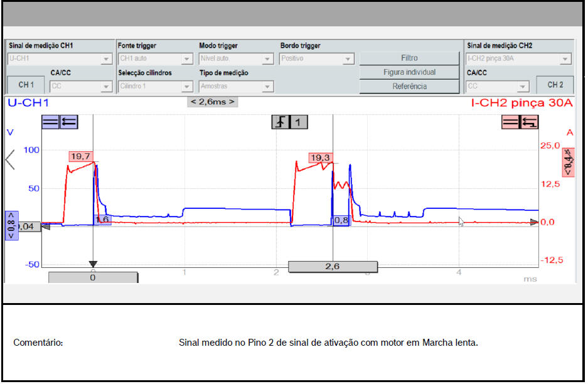Viewport: 588px width, 384px height.
Task: Click the trigger number 1 box
Action: pos(299,122)
